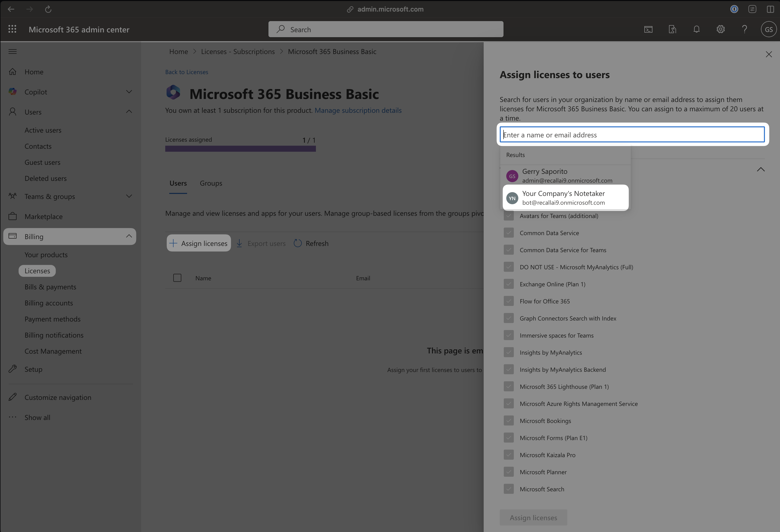780x532 pixels.
Task: Click the help question mark icon
Action: pos(744,30)
